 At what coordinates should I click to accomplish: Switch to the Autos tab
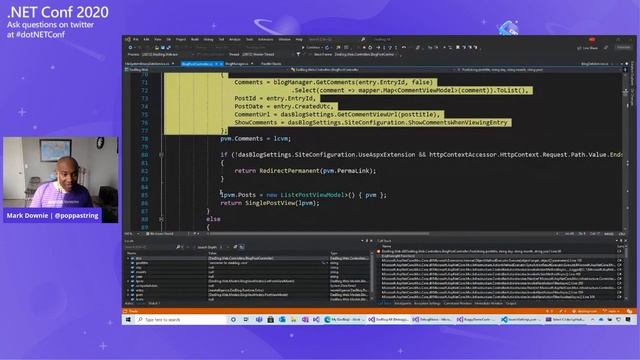(x=129, y=304)
